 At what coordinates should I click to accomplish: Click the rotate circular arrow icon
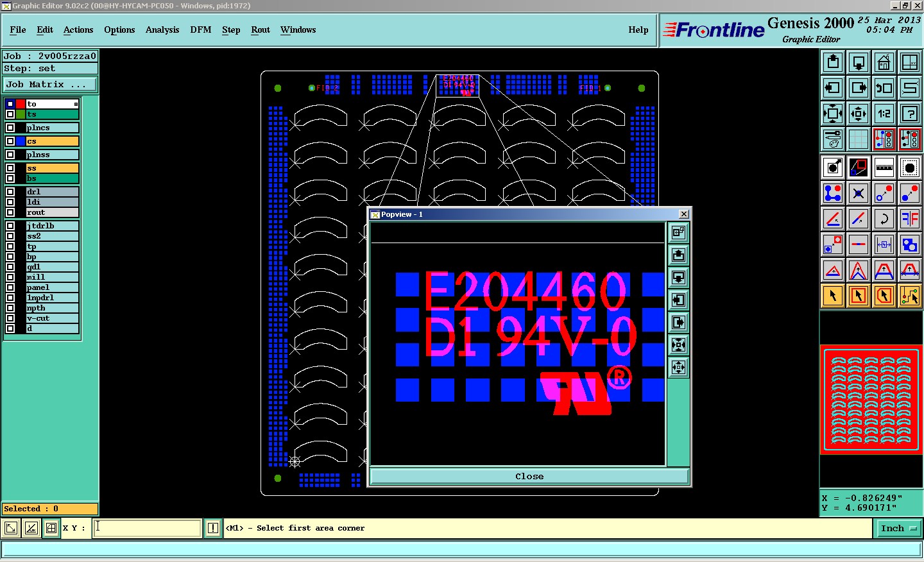pos(884,219)
